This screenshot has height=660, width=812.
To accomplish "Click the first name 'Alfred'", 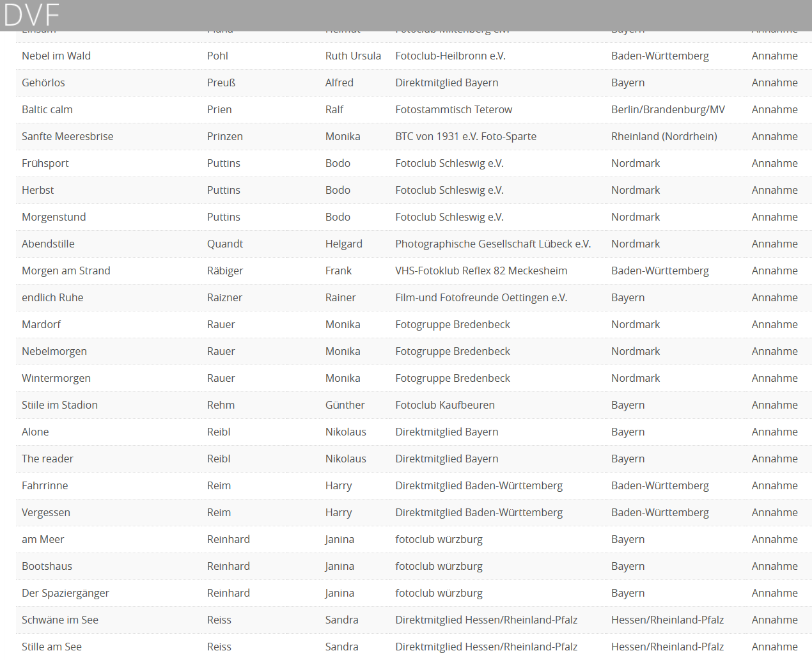I will (340, 82).
